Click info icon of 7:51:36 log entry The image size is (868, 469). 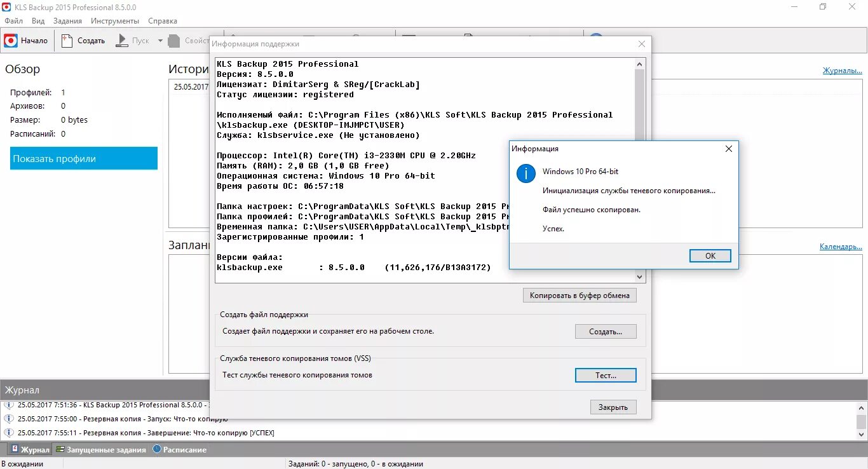coord(9,405)
